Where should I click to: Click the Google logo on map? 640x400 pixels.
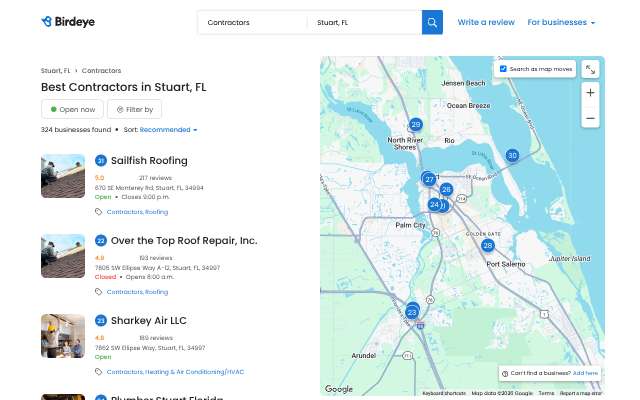(x=339, y=389)
